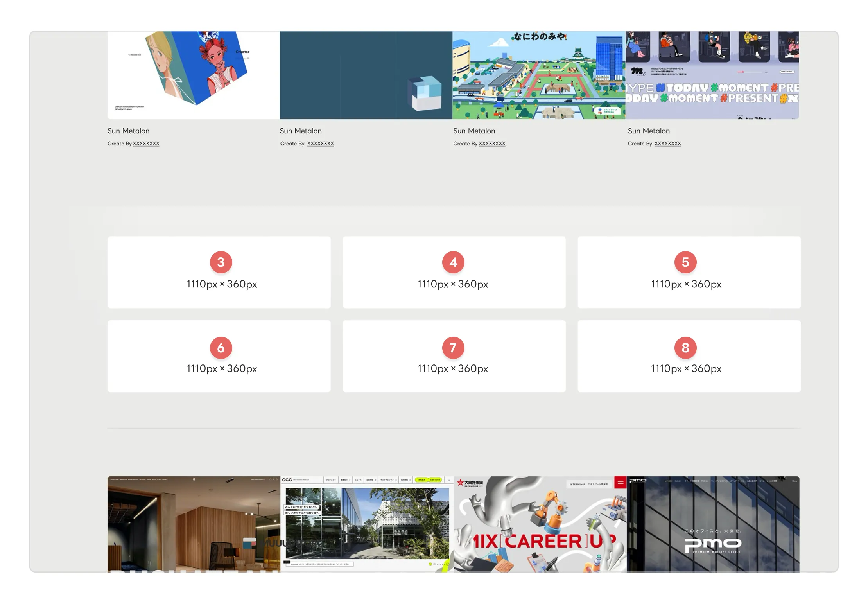
Task: Open the Japanese city map illustration thumbnail
Action: [x=539, y=75]
